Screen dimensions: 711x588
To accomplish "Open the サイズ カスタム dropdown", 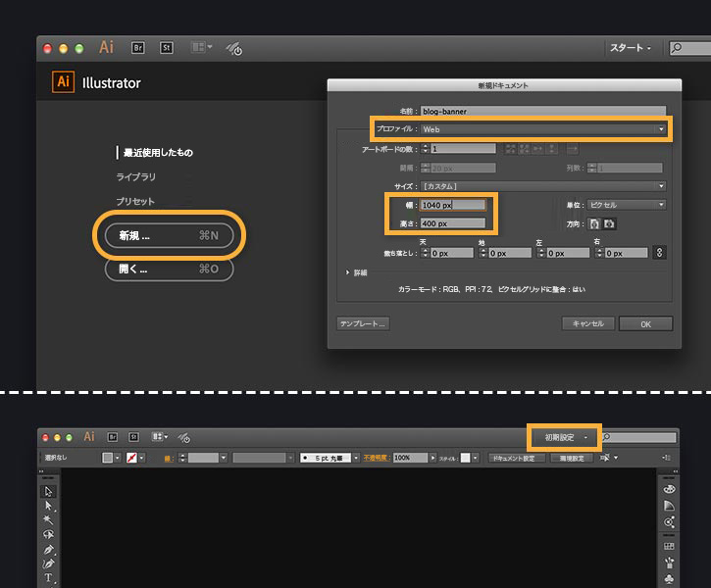I will (543, 186).
